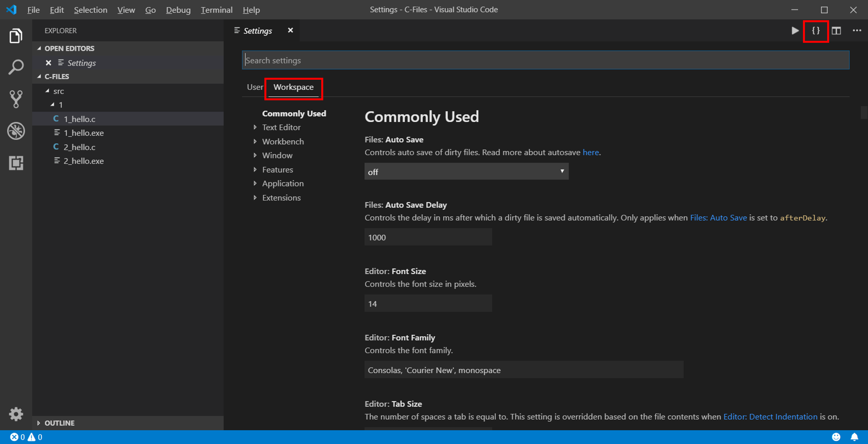Image resolution: width=868 pixels, height=444 pixels.
Task: Follow the Editor: Detect Indentation link
Action: (x=770, y=417)
